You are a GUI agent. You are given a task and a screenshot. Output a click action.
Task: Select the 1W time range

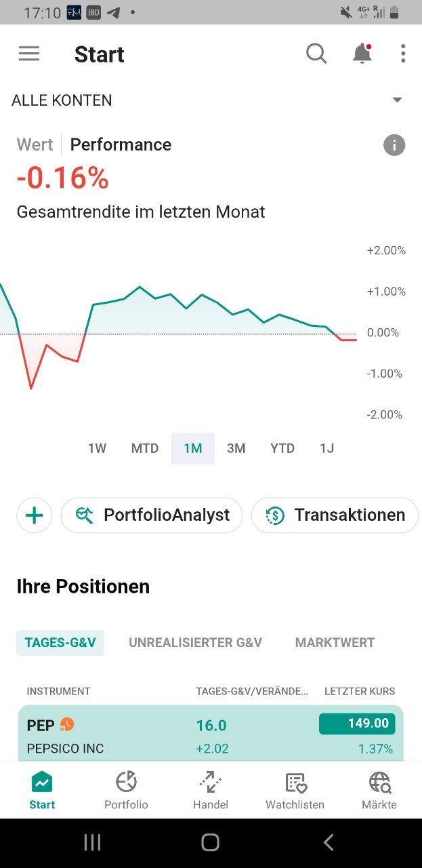point(98,448)
